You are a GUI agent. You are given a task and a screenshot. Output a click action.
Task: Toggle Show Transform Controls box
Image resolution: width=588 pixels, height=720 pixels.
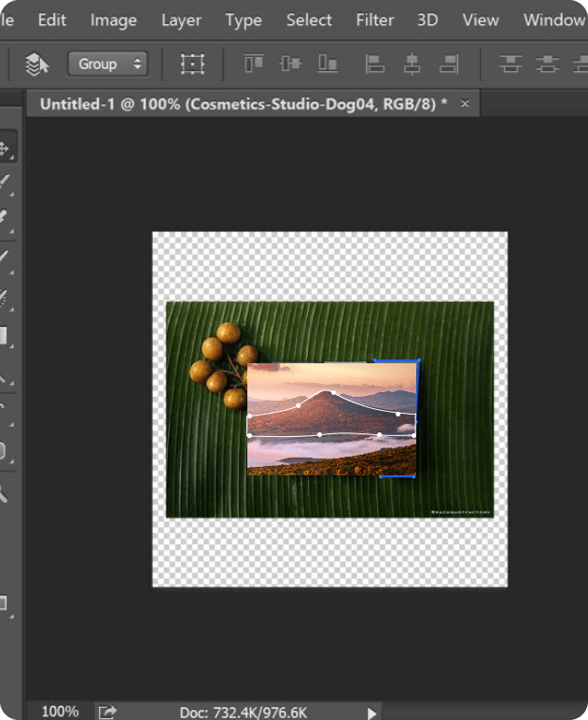pyautogui.click(x=192, y=64)
